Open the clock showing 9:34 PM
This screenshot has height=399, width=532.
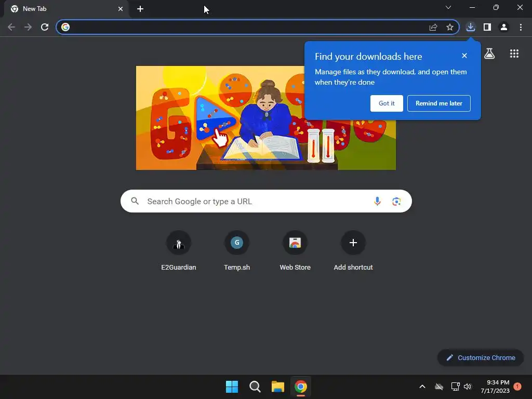point(495,387)
